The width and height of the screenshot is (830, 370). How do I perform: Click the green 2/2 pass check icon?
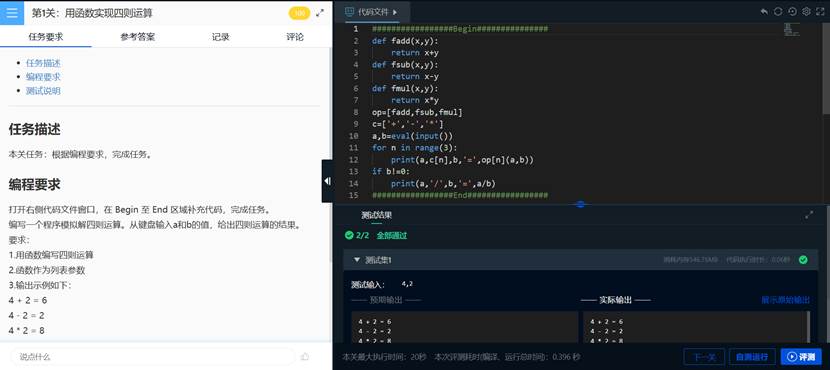[x=348, y=235]
